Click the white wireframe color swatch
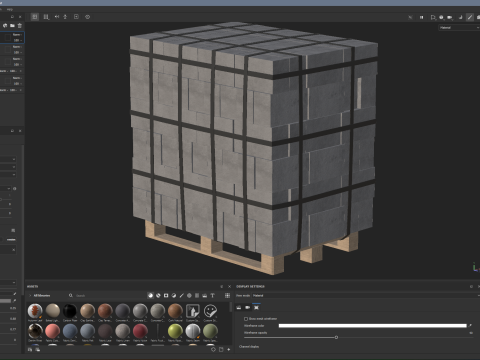 pyautogui.click(x=373, y=326)
